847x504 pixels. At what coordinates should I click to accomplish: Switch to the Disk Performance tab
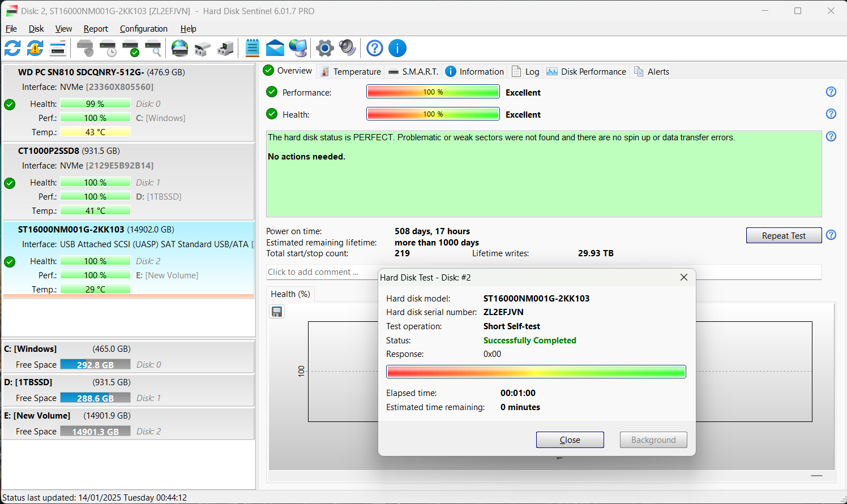(586, 71)
